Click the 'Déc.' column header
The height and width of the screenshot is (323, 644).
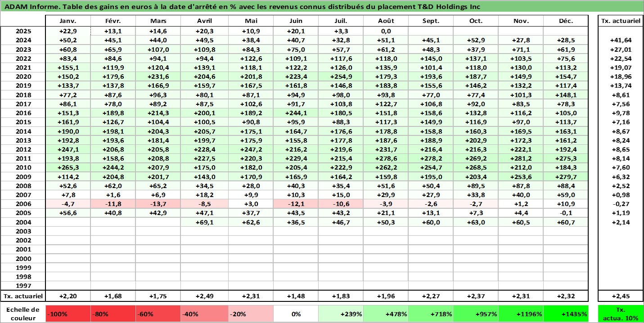tap(566, 21)
